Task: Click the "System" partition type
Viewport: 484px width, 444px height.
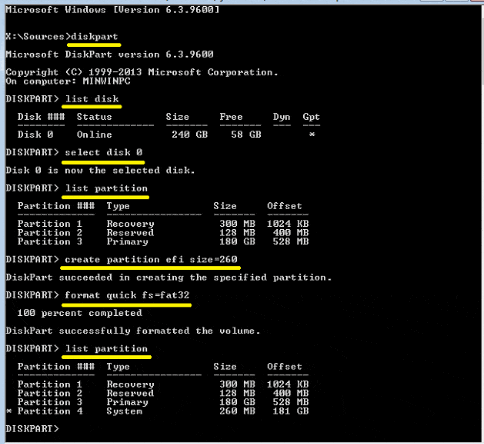Action: coord(124,411)
